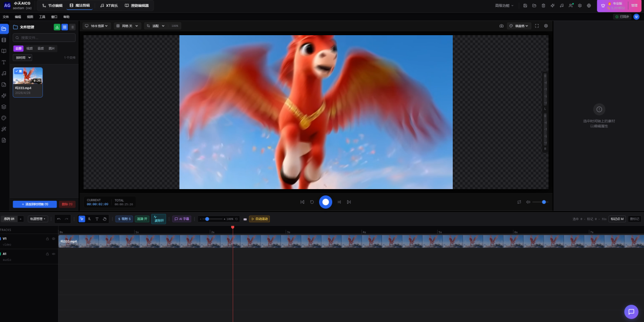Open the file manager sidebar icon

(x=4, y=28)
